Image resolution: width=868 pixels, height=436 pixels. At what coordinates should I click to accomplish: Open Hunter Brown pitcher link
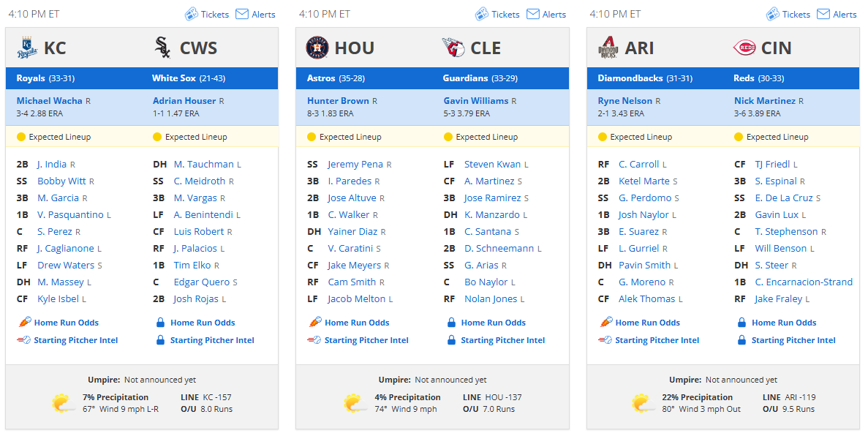click(338, 101)
